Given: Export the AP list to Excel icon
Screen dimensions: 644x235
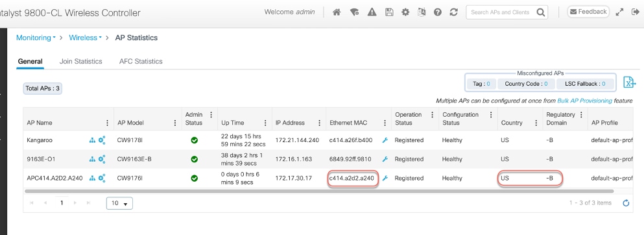Looking at the screenshot, I should [x=629, y=82].
